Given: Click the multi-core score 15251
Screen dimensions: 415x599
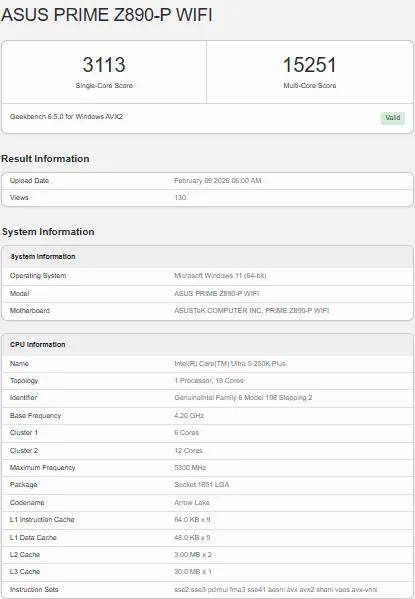Looking at the screenshot, I should pos(310,65).
